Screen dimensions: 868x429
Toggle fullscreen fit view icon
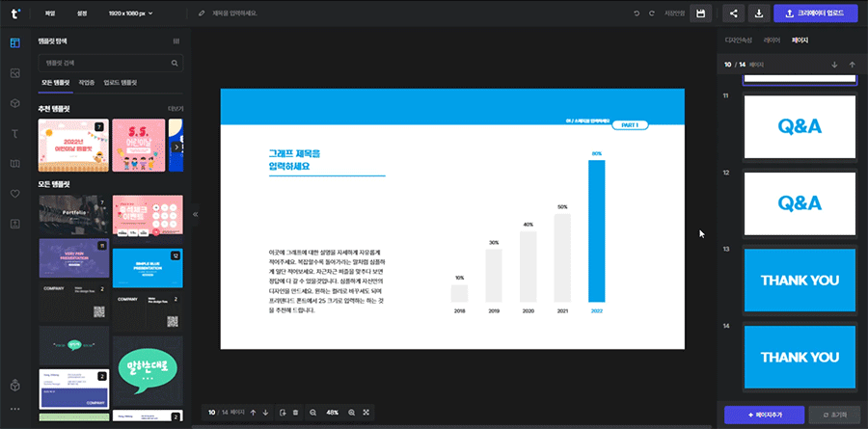[x=366, y=413]
